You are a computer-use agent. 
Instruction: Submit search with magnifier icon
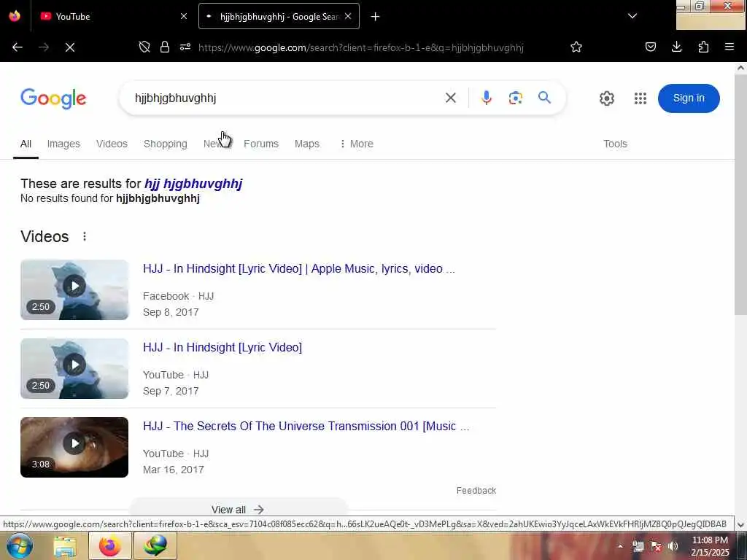coord(544,98)
